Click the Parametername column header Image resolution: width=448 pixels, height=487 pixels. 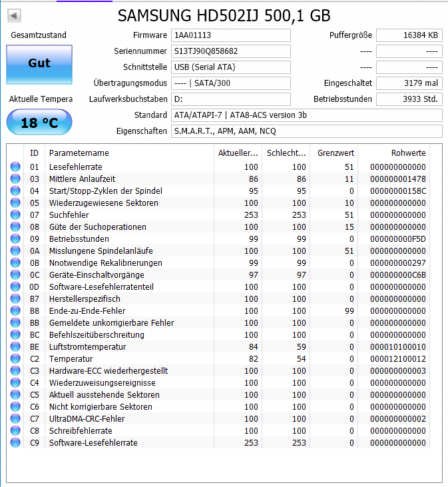click(x=129, y=153)
